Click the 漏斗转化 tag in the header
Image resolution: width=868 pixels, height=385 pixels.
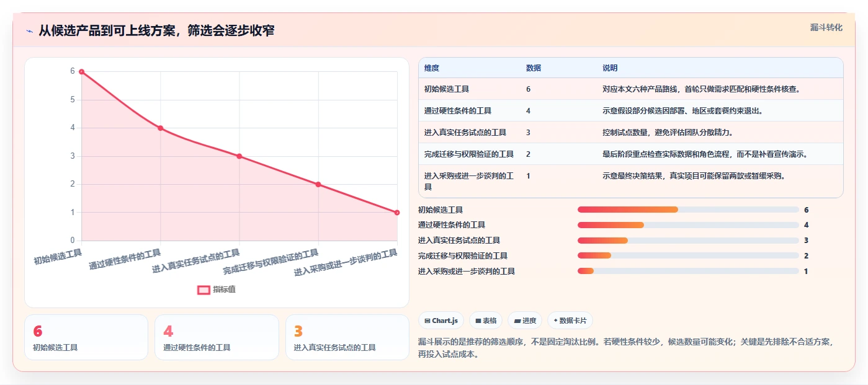(x=826, y=27)
